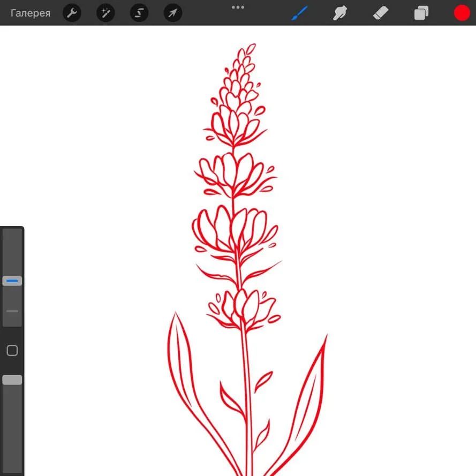This screenshot has width=476, height=476.
Task: Open the red active color swatch
Action: pos(462,13)
